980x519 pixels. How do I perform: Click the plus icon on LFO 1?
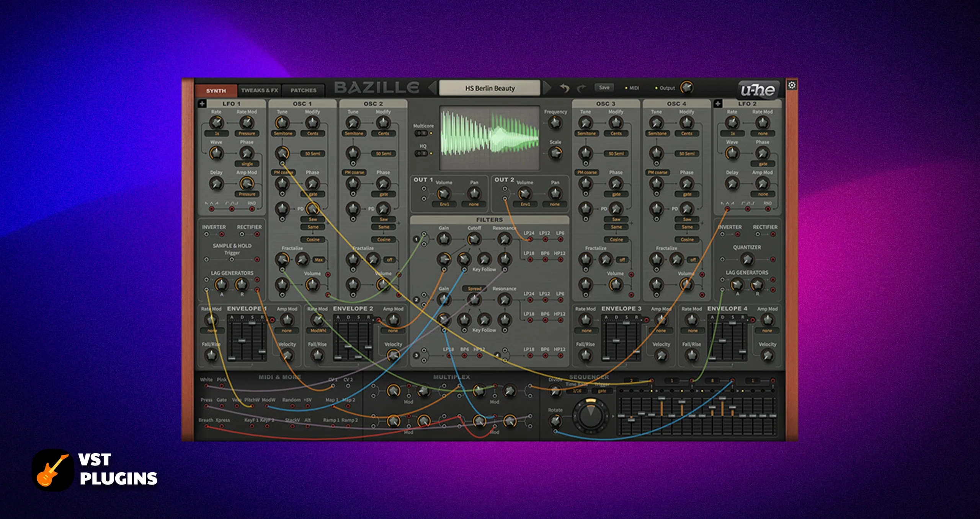[x=202, y=104]
